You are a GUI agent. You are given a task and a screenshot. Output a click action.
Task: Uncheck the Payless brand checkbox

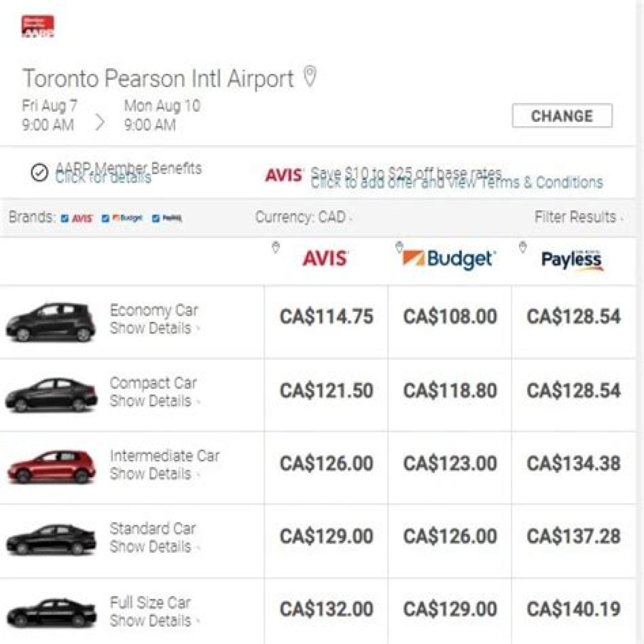(156, 218)
